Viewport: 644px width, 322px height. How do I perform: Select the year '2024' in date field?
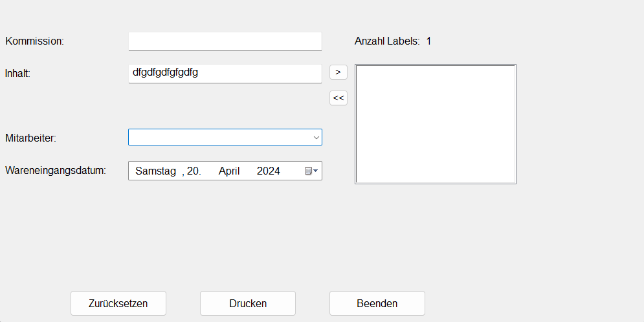click(268, 171)
